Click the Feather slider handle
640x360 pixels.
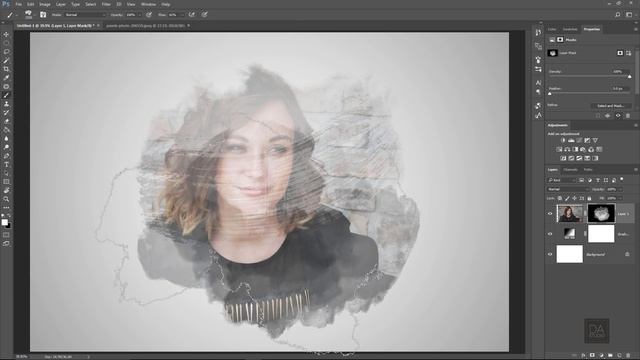click(x=549, y=93)
